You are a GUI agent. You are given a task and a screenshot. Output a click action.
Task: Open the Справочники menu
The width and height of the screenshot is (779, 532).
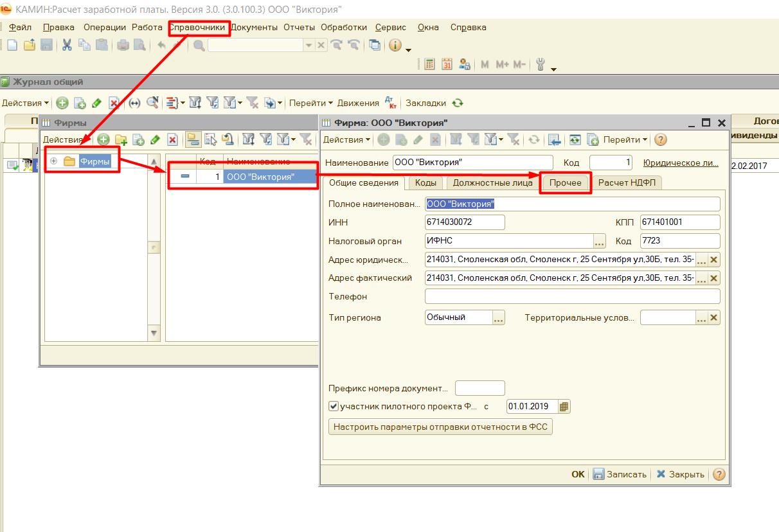point(197,28)
